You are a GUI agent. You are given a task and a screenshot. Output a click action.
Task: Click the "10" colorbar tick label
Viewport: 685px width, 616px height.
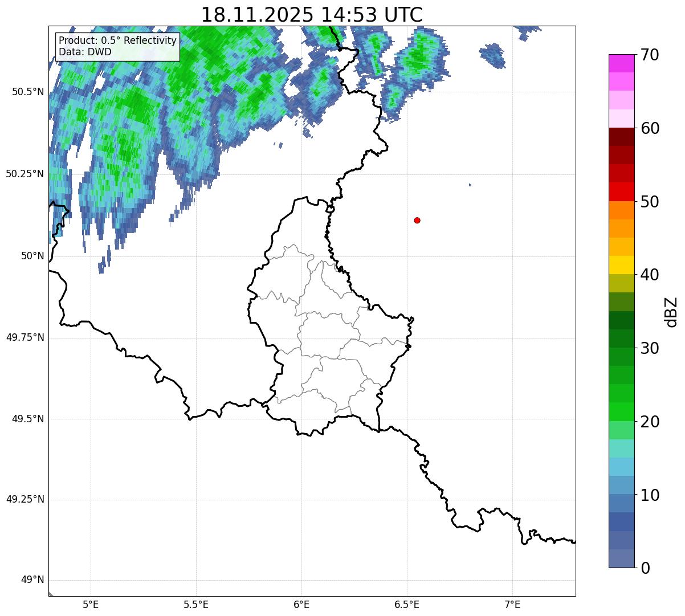pos(650,495)
